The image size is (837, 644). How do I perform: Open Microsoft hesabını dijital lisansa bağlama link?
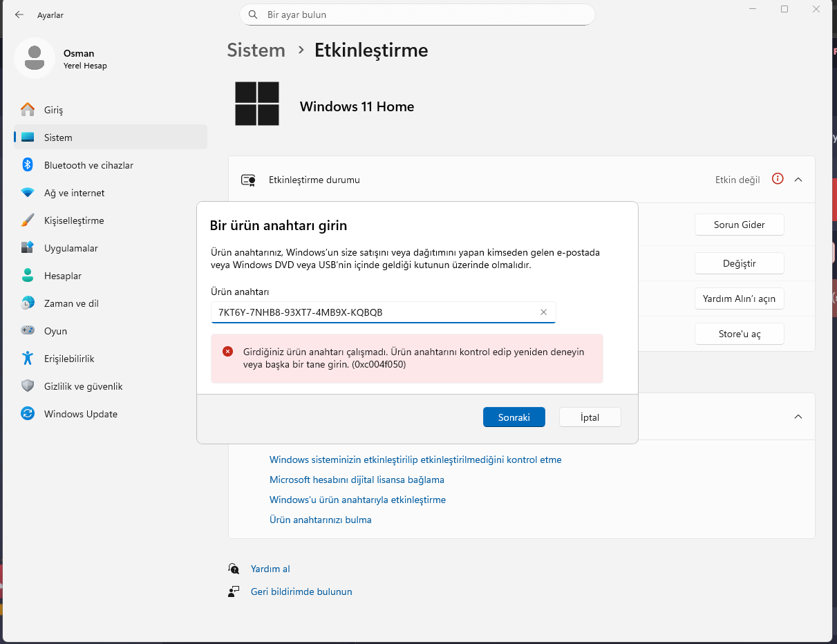357,480
